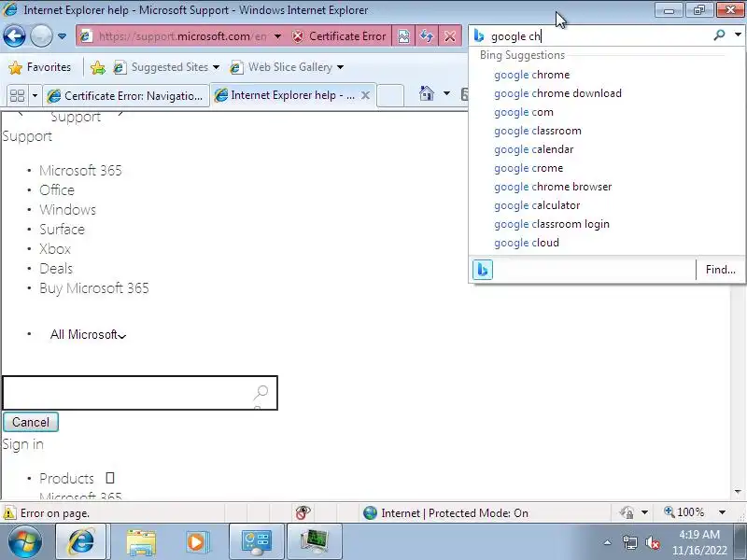747x560 pixels.
Task: Click the volume muted tray icon
Action: 652,543
